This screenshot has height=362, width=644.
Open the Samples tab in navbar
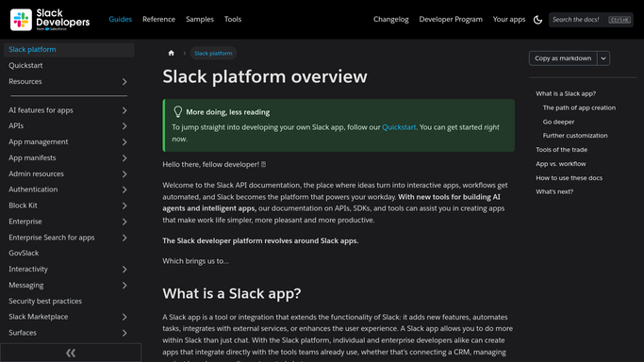(x=200, y=19)
